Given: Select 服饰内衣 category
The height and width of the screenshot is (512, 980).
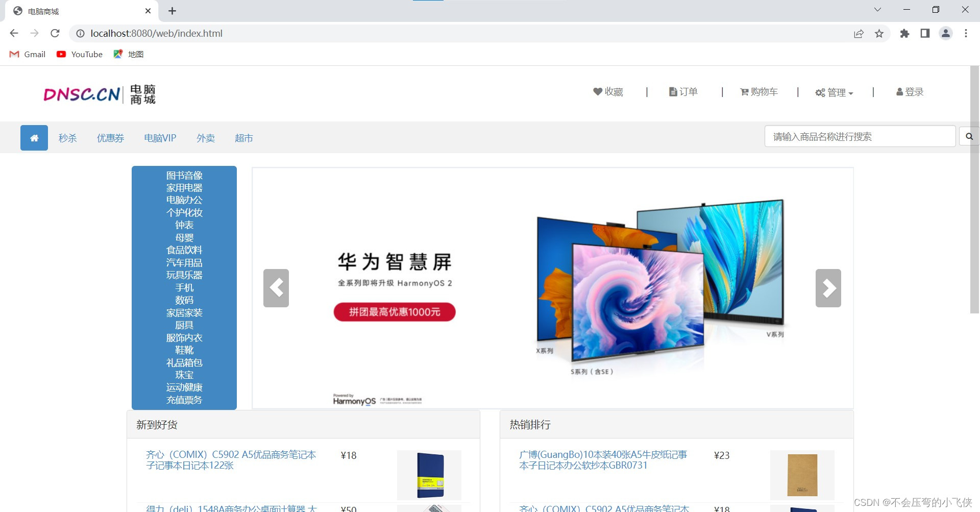Looking at the screenshot, I should point(184,338).
